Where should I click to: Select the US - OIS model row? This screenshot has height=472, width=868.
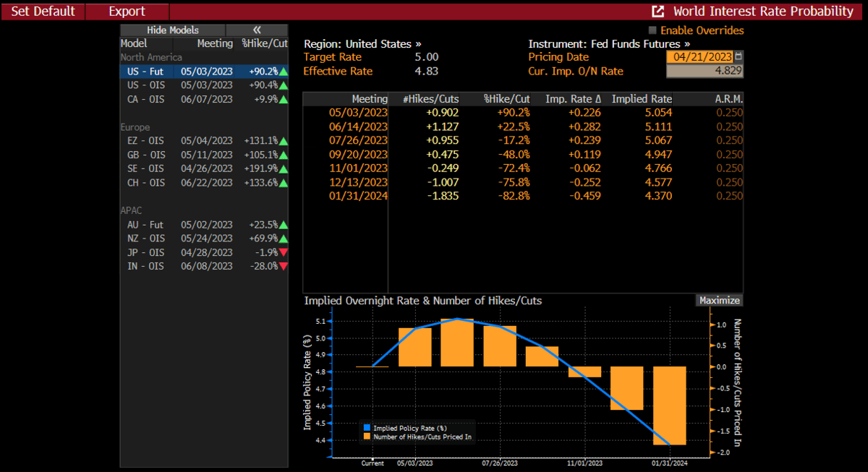(203, 85)
